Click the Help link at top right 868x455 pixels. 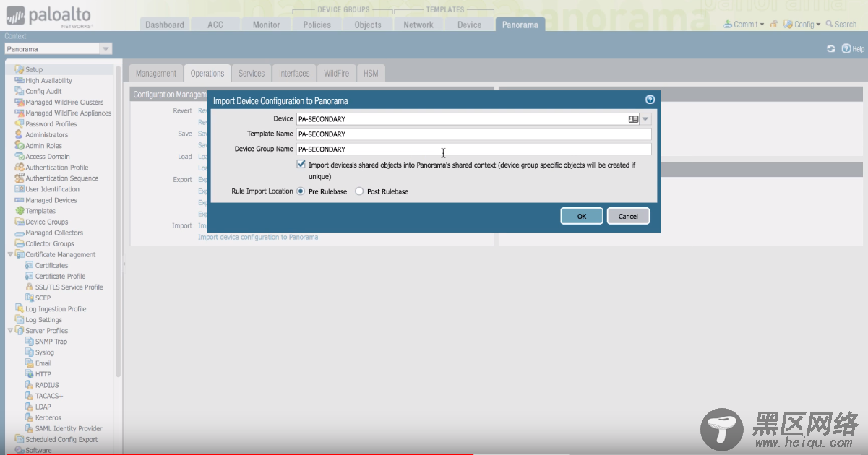853,49
